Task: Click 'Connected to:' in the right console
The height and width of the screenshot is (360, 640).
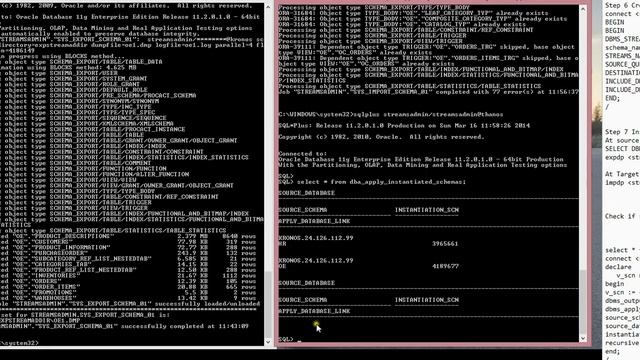Action: [301, 153]
